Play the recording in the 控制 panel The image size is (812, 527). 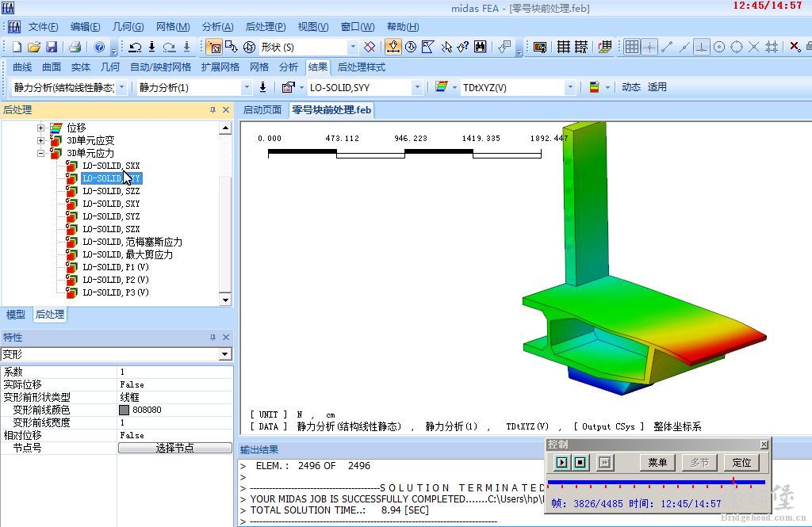[x=562, y=462]
